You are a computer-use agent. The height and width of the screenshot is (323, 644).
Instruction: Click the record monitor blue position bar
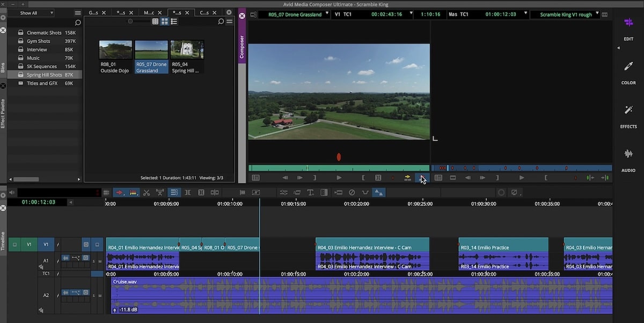tap(522, 168)
